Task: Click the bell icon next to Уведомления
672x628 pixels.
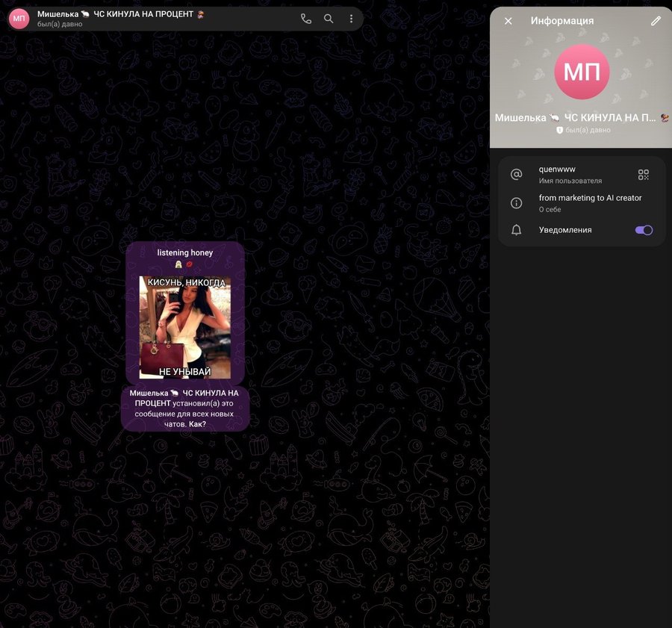Action: [x=517, y=230]
